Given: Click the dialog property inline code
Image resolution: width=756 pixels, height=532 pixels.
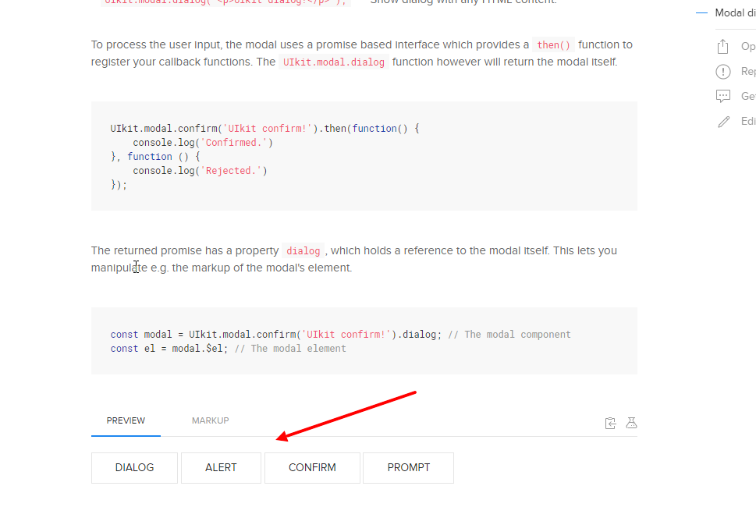Looking at the screenshot, I should [x=303, y=251].
